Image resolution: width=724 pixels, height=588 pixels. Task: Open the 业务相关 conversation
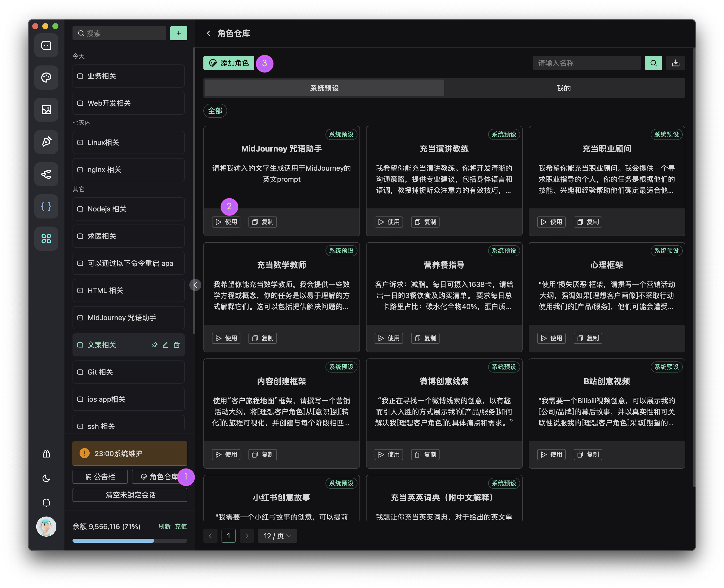128,76
